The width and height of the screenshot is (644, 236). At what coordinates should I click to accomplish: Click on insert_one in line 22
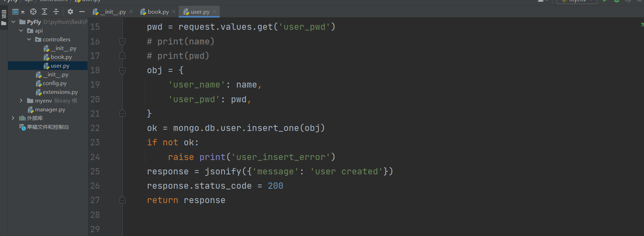273,128
